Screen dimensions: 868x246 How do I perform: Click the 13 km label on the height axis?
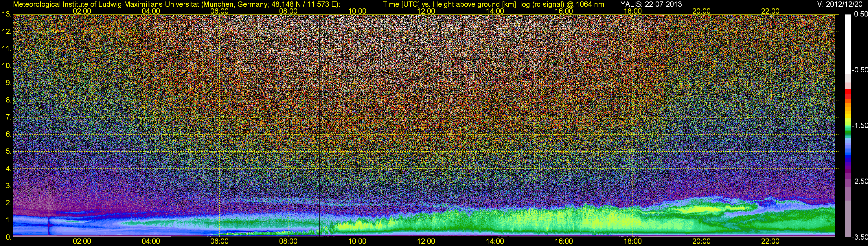6,14
